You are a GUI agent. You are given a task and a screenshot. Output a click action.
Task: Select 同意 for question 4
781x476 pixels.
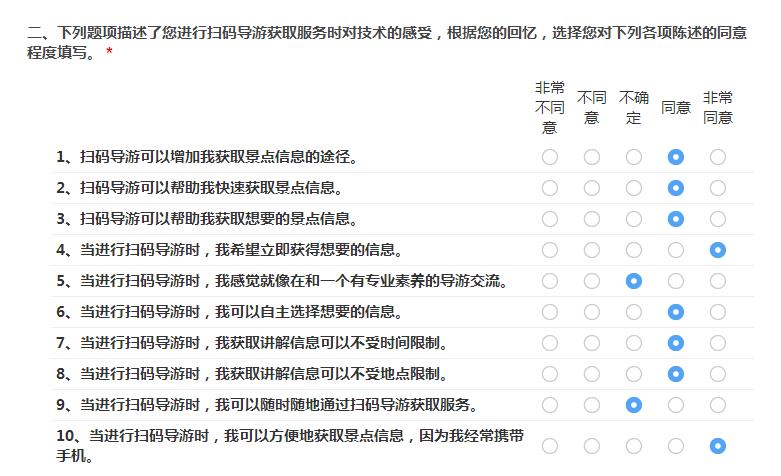[675, 250]
